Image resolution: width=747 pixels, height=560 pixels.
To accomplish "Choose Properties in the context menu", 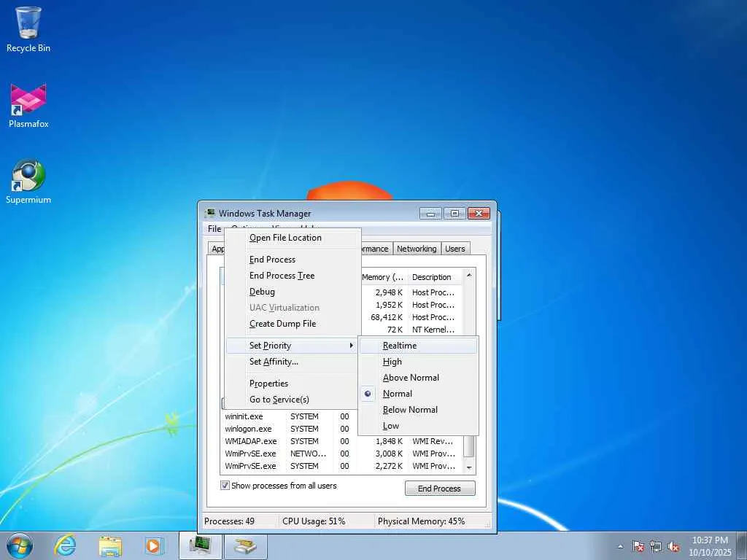I will coord(292,384).
